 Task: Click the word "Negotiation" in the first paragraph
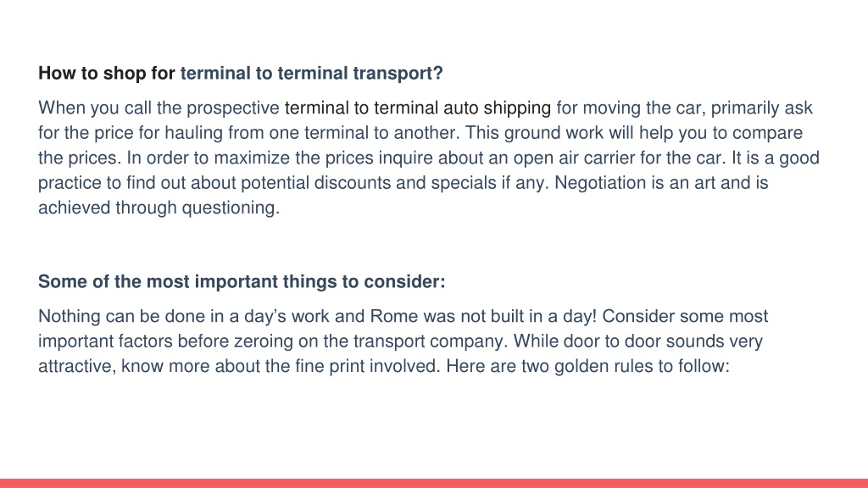click(600, 183)
